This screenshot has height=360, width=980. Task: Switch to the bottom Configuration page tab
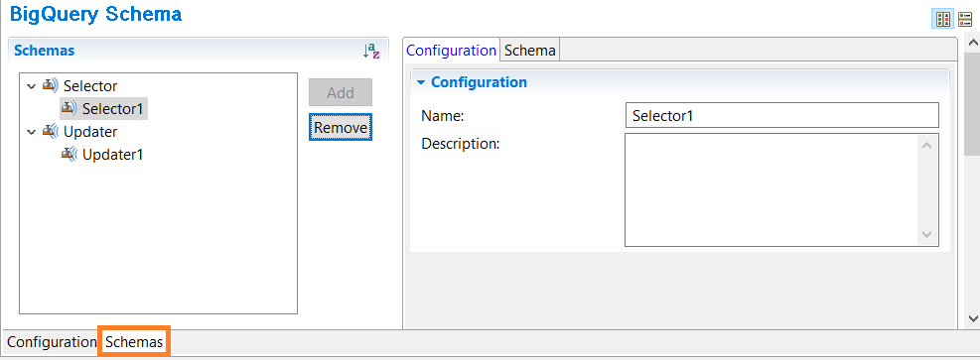52,342
